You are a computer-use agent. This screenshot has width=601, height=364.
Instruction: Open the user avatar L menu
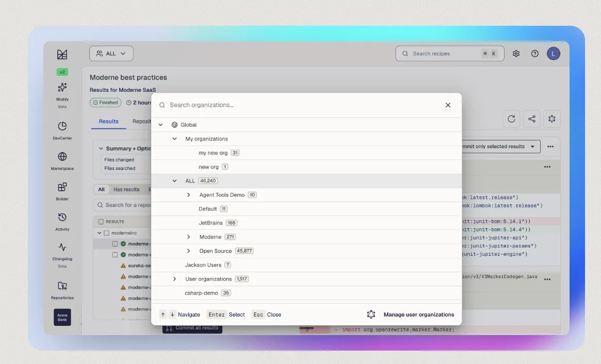(553, 54)
